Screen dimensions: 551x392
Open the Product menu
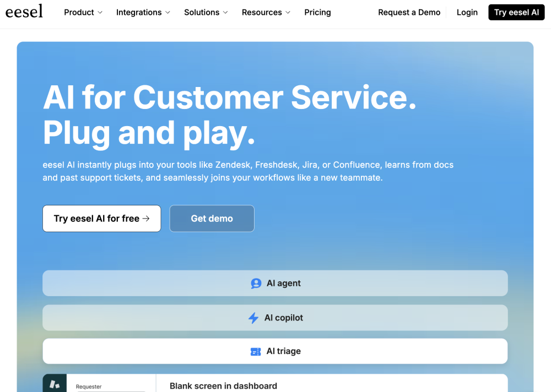tap(83, 12)
